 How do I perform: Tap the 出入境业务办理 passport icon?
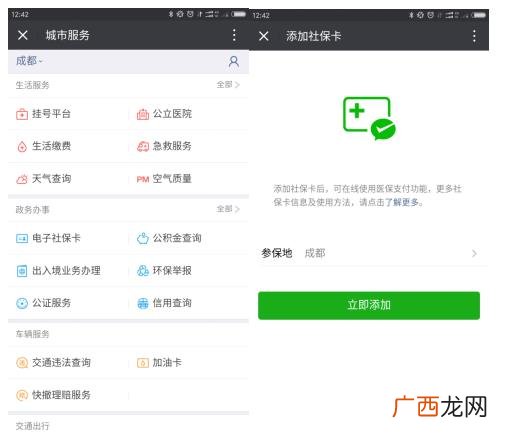point(22,271)
